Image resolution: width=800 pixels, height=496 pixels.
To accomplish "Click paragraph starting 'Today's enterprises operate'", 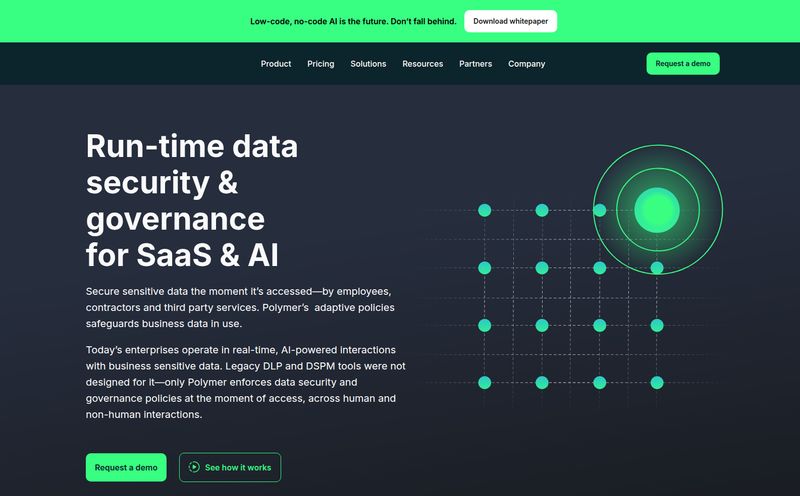I will (245, 382).
